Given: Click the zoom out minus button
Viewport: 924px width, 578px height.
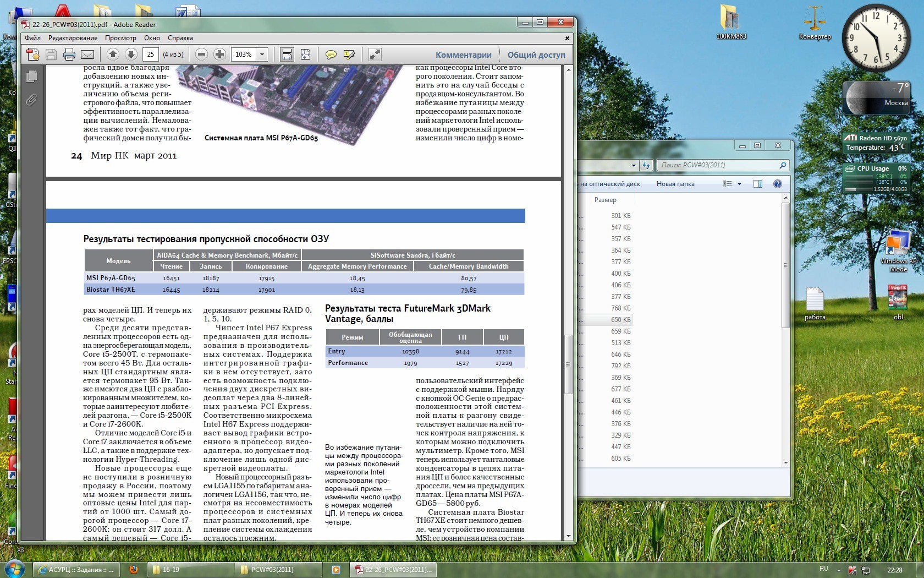Looking at the screenshot, I should 201,54.
